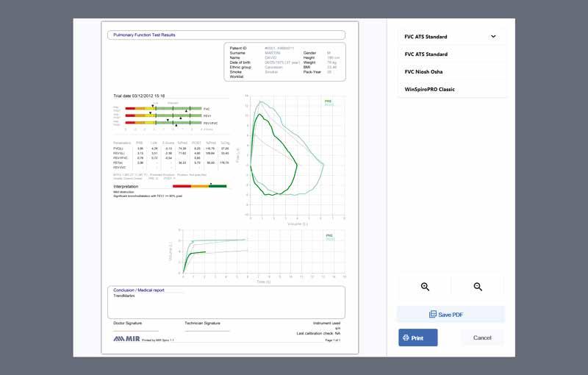
Task: Click the zoom in magnifier icon
Action: tap(425, 287)
